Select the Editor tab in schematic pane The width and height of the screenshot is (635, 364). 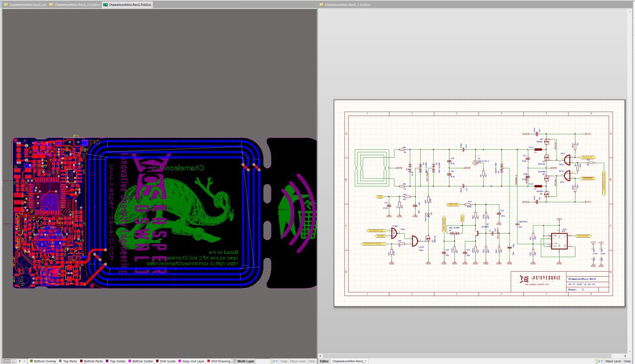point(324,361)
